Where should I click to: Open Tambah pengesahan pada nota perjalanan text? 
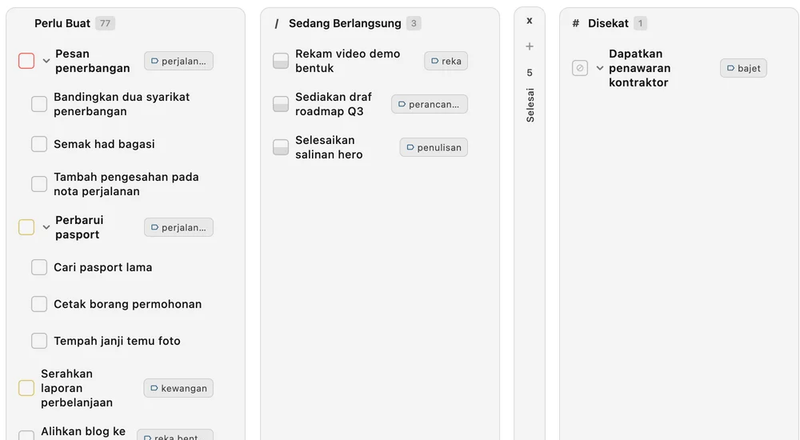click(x=126, y=184)
